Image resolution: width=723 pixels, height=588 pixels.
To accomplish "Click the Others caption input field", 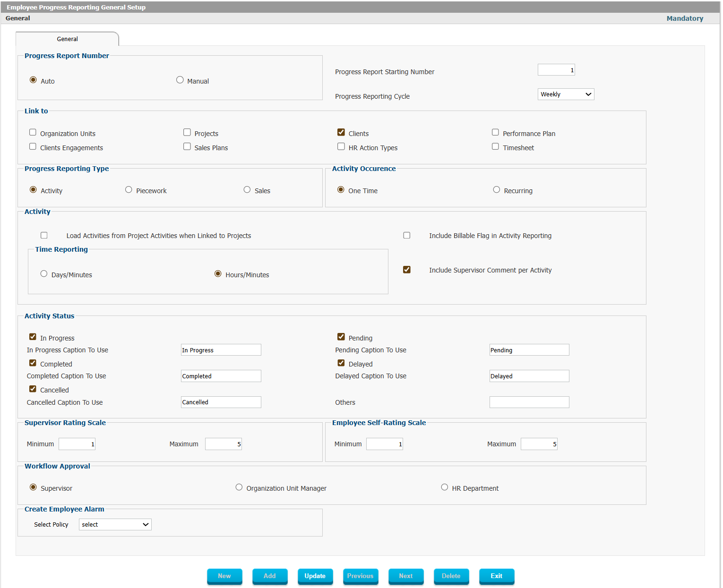I will (529, 402).
